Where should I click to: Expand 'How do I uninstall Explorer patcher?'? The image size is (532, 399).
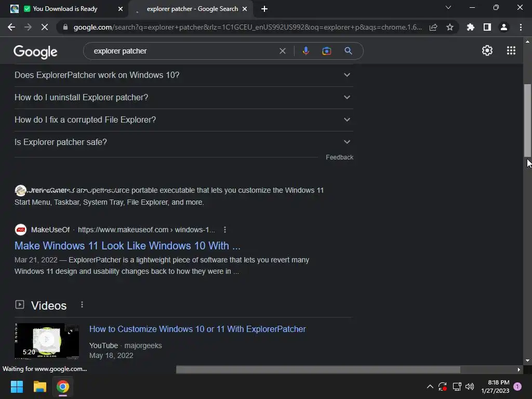pyautogui.click(x=183, y=97)
